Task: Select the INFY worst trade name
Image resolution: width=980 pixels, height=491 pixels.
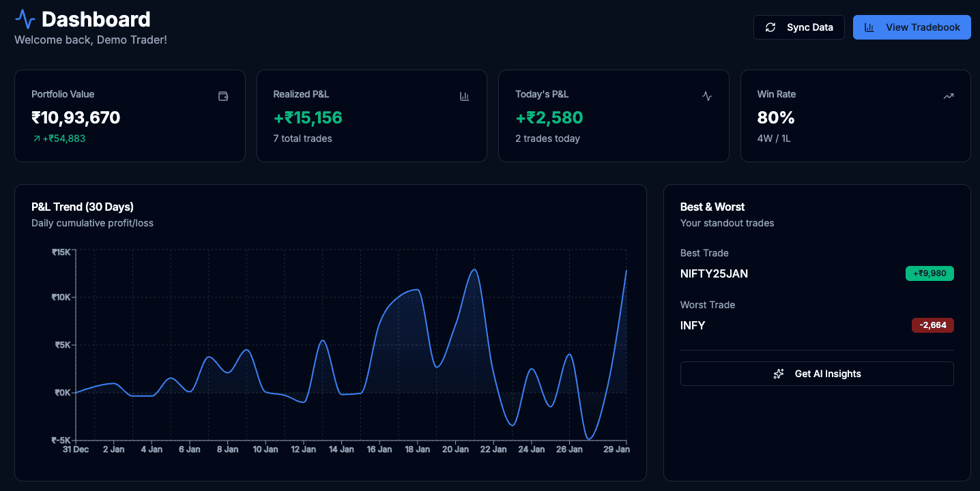Action: coord(693,325)
